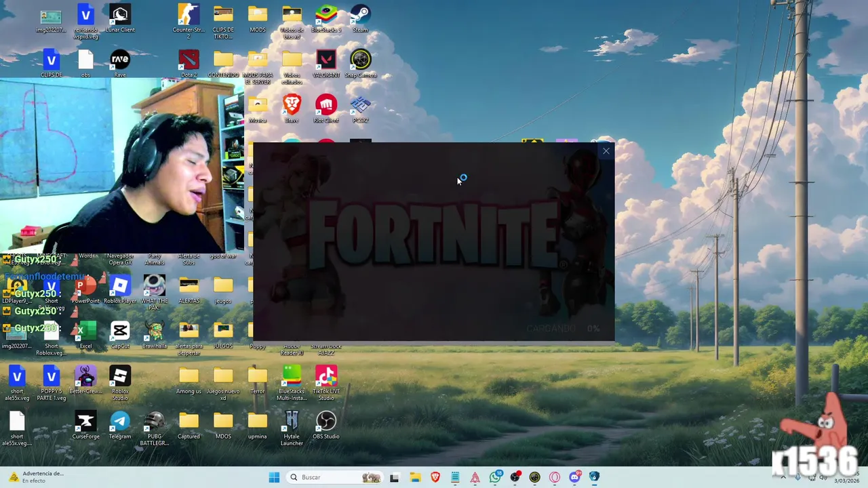This screenshot has height=488, width=868.
Task: Open the WHAT THE PAK! game shortcut
Action: pos(155,293)
